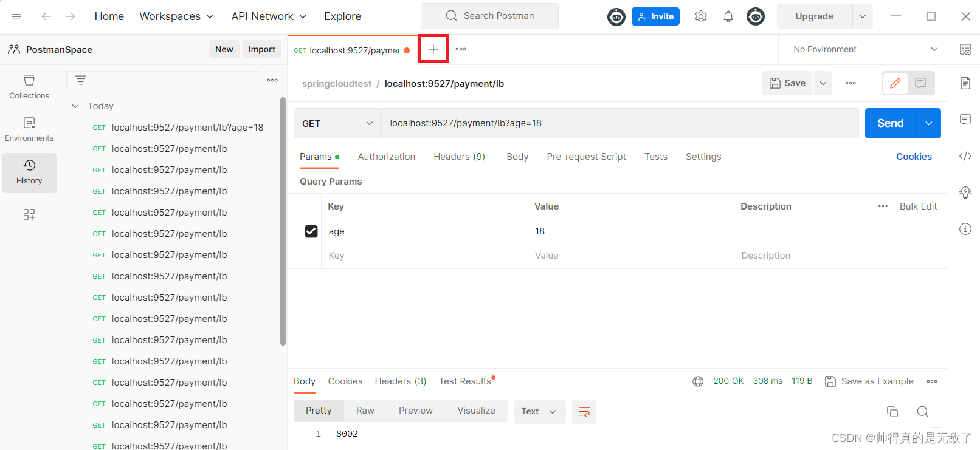
Task: Click the network globe icon in response
Action: pyautogui.click(x=698, y=381)
